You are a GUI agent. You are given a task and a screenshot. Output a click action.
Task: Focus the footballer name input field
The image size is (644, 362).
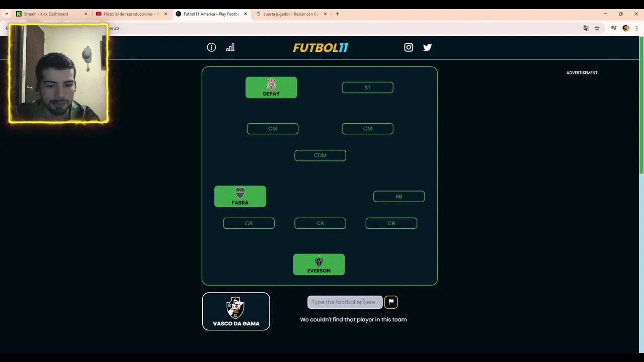(x=345, y=302)
